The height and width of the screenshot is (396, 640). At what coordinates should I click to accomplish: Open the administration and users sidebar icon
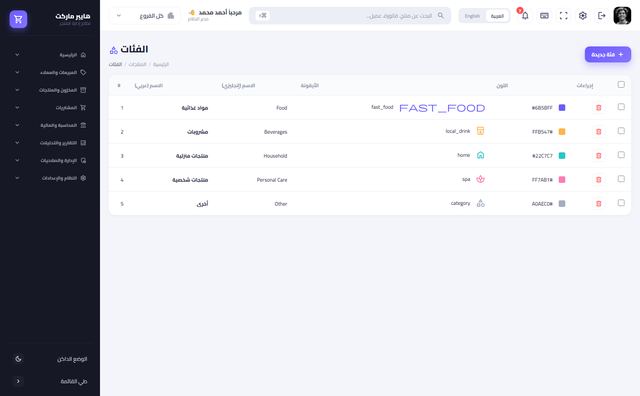coord(83,160)
